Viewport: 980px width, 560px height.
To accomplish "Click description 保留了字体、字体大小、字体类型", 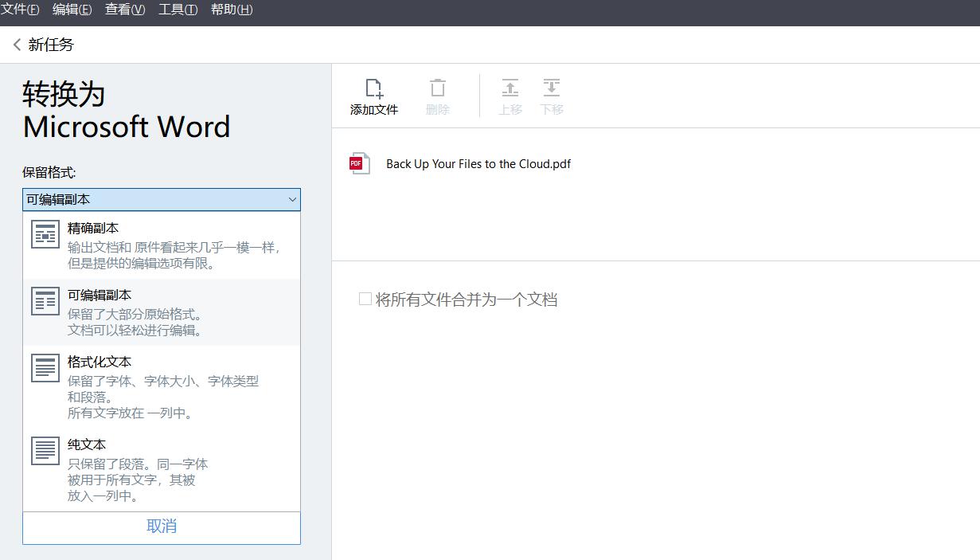I will point(163,382).
